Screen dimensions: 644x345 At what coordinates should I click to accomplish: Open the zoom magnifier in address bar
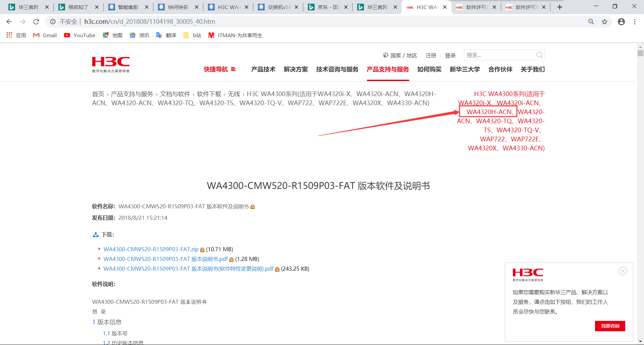tap(591, 22)
